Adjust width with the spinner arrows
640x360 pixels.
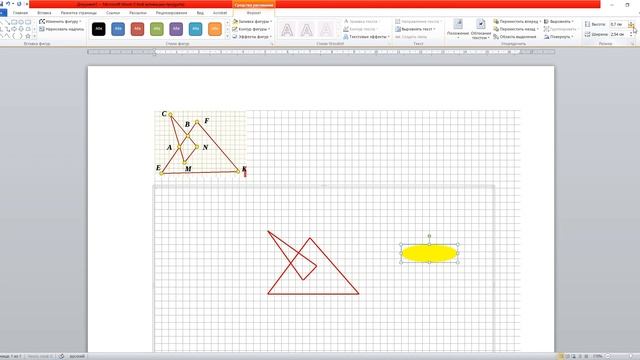tap(631, 35)
